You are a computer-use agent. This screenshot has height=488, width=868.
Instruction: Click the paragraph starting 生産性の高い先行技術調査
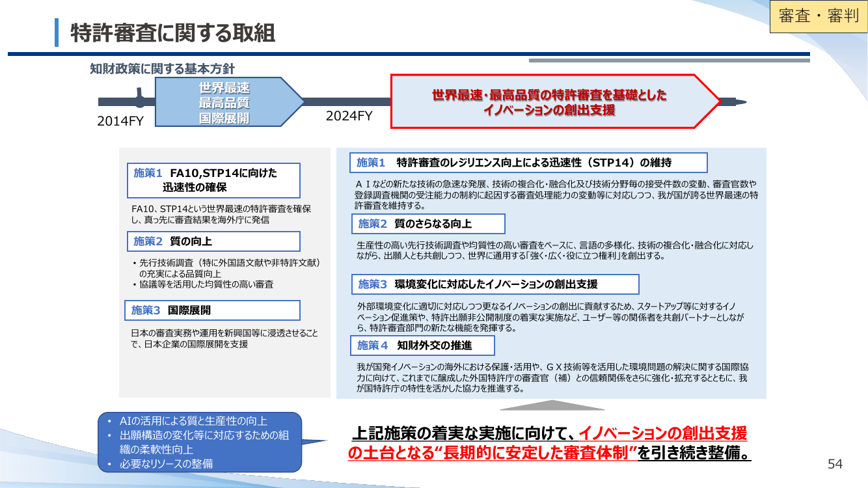coord(555,251)
